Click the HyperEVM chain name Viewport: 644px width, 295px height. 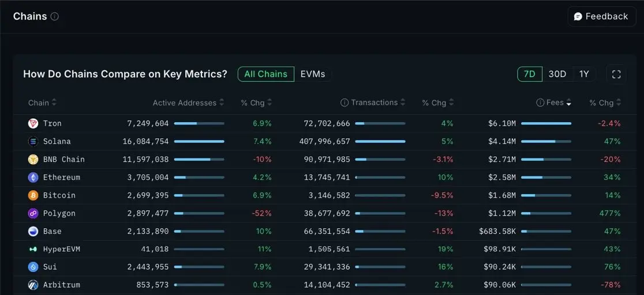[62, 249]
